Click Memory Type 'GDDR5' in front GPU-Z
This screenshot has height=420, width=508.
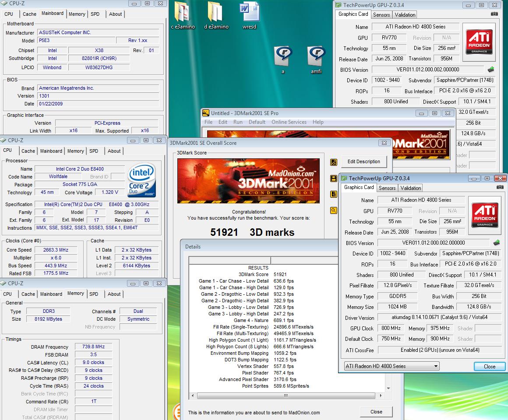398,296
